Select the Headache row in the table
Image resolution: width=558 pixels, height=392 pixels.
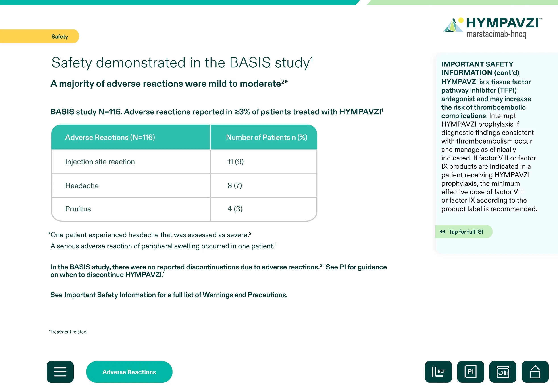point(82,186)
